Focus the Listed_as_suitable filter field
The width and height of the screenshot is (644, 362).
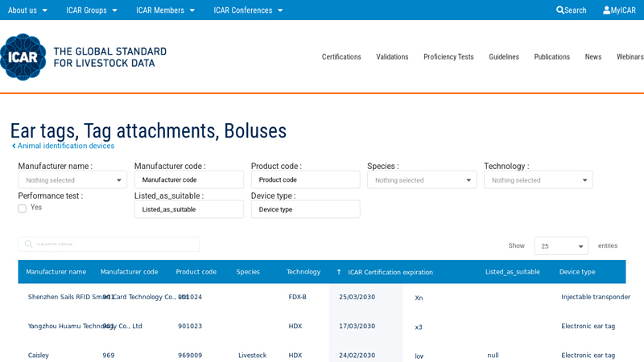(x=189, y=209)
